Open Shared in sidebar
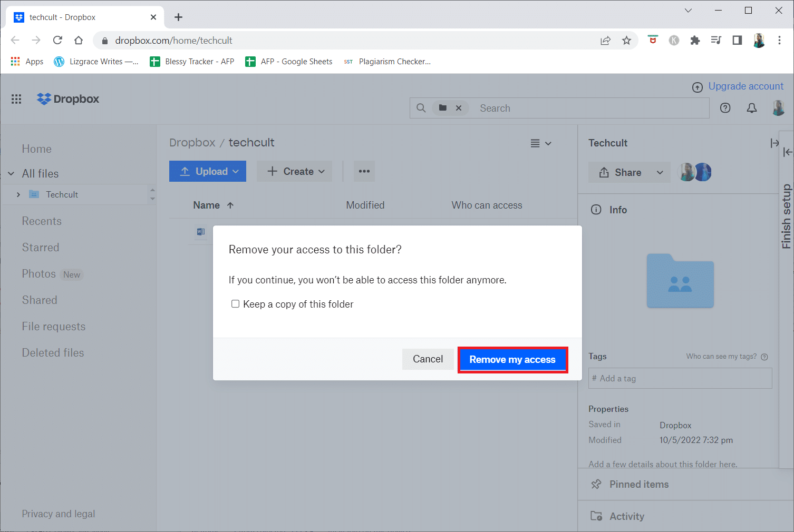 click(40, 300)
